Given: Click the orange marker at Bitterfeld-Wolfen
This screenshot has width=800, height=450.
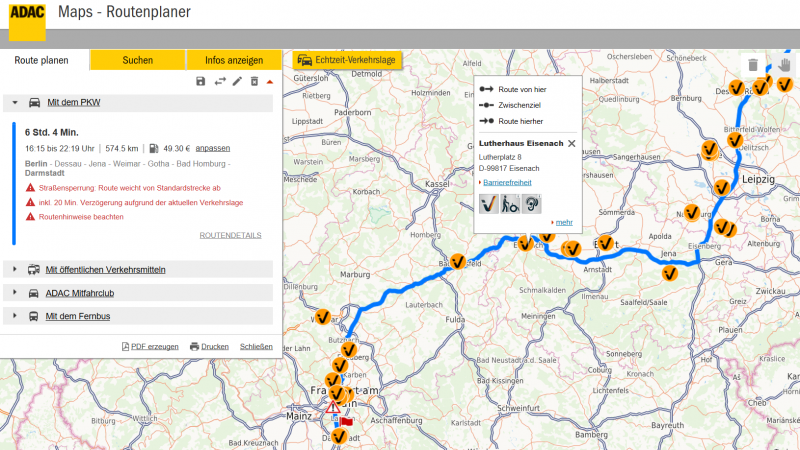Looking at the screenshot, I should [x=735, y=140].
